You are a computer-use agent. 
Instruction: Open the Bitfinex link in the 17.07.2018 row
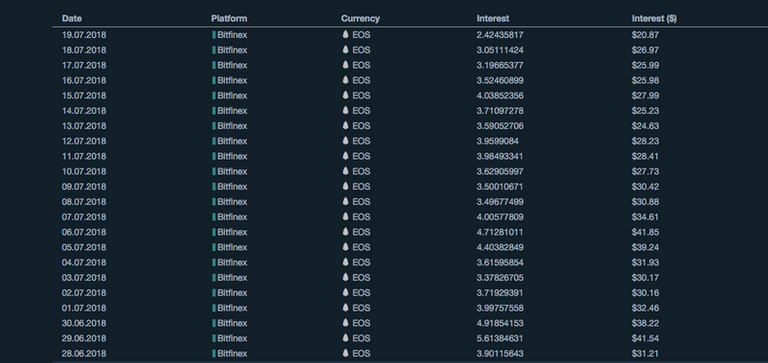point(232,65)
